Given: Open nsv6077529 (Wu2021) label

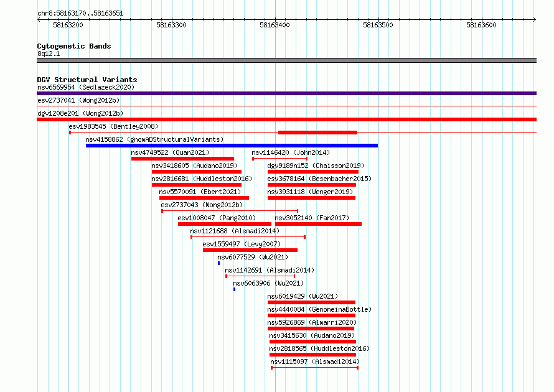Looking at the screenshot, I should 253,257.
